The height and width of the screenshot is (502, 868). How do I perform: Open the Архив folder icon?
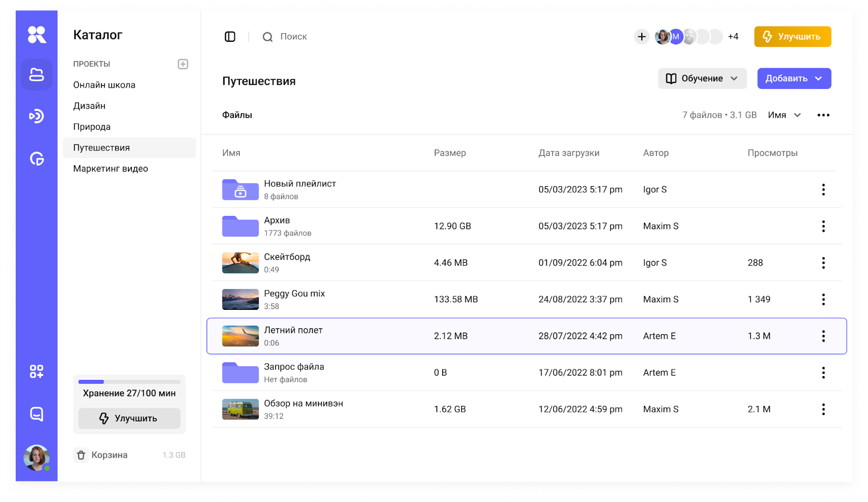pyautogui.click(x=240, y=226)
